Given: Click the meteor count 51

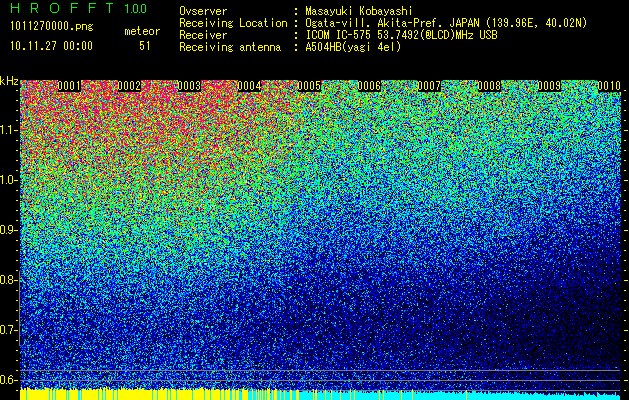Looking at the screenshot, I should [x=145, y=46].
